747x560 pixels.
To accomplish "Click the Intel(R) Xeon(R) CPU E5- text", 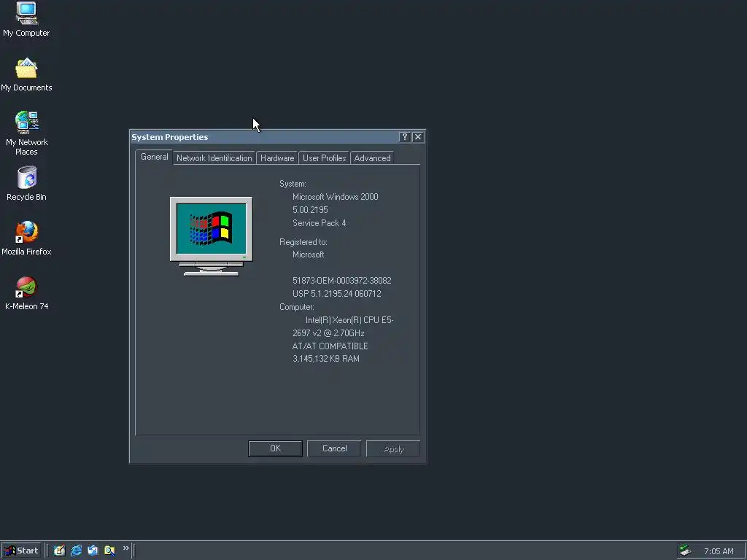I will pyautogui.click(x=349, y=320).
